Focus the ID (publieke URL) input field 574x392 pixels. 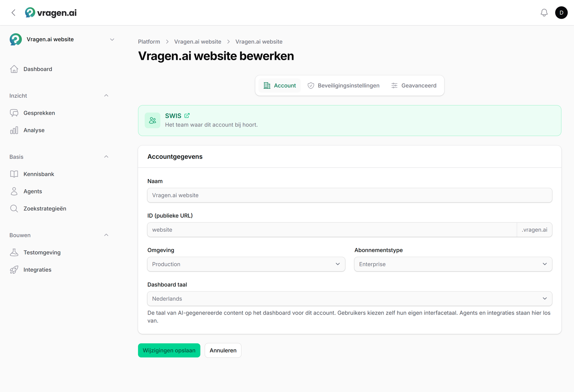(x=332, y=230)
